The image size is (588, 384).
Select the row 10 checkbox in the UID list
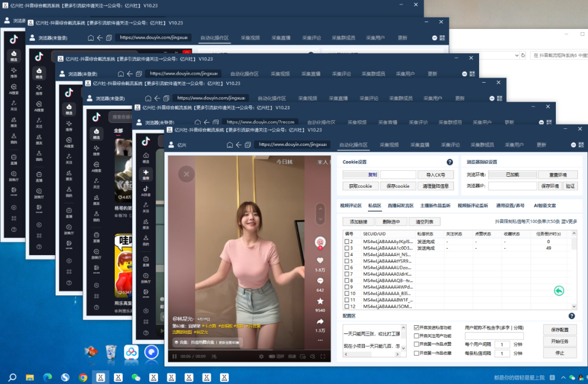(347, 293)
